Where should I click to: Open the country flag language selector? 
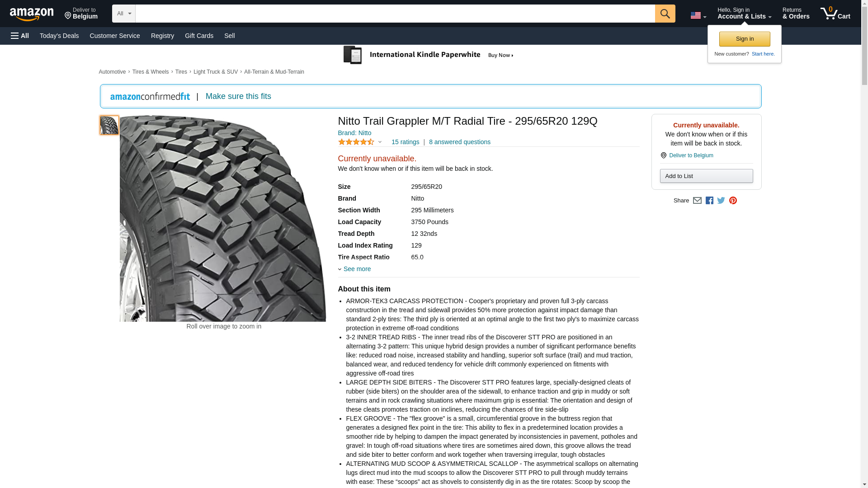click(x=698, y=15)
